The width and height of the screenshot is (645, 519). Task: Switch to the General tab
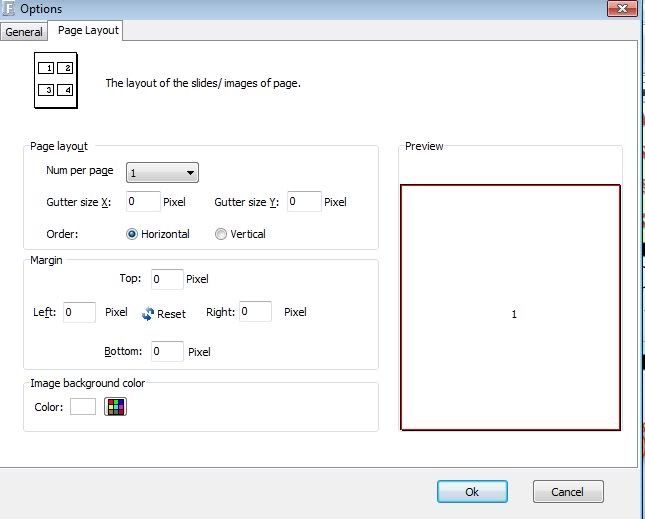(x=24, y=32)
